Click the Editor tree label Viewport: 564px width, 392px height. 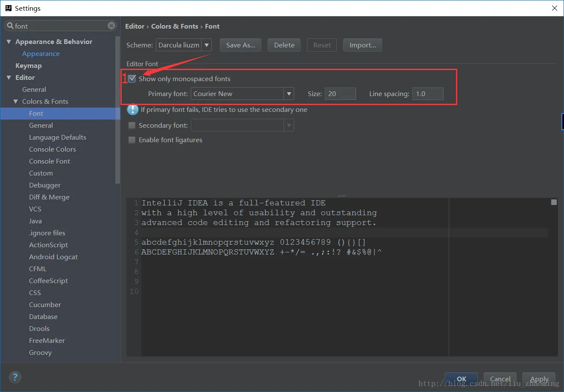click(25, 77)
